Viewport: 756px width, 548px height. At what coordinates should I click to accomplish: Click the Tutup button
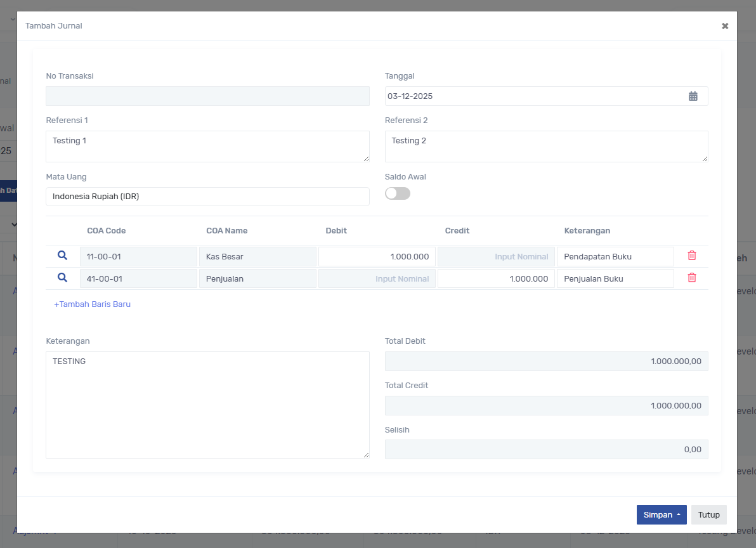click(709, 515)
